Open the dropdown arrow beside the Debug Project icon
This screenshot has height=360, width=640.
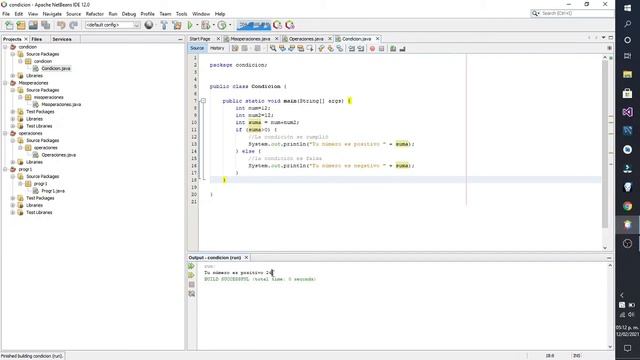tap(213, 25)
